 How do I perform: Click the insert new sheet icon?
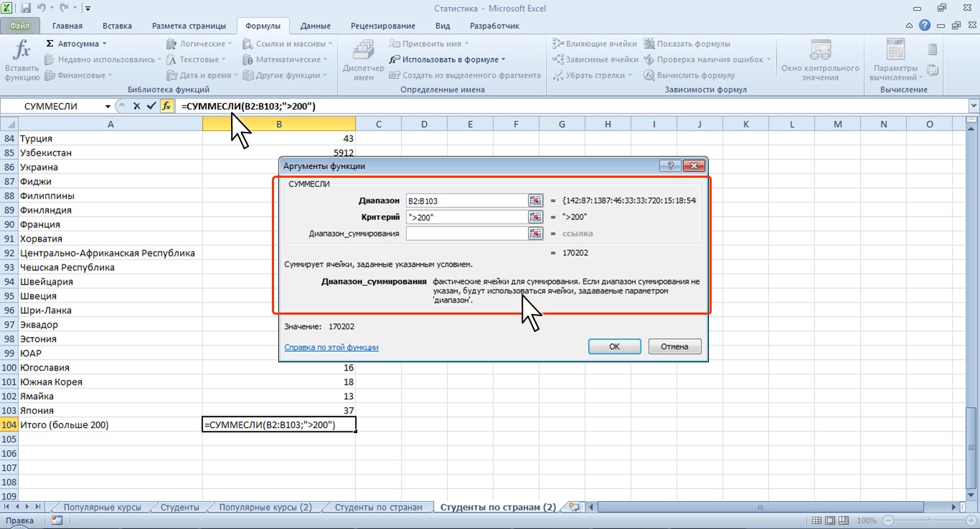573,507
